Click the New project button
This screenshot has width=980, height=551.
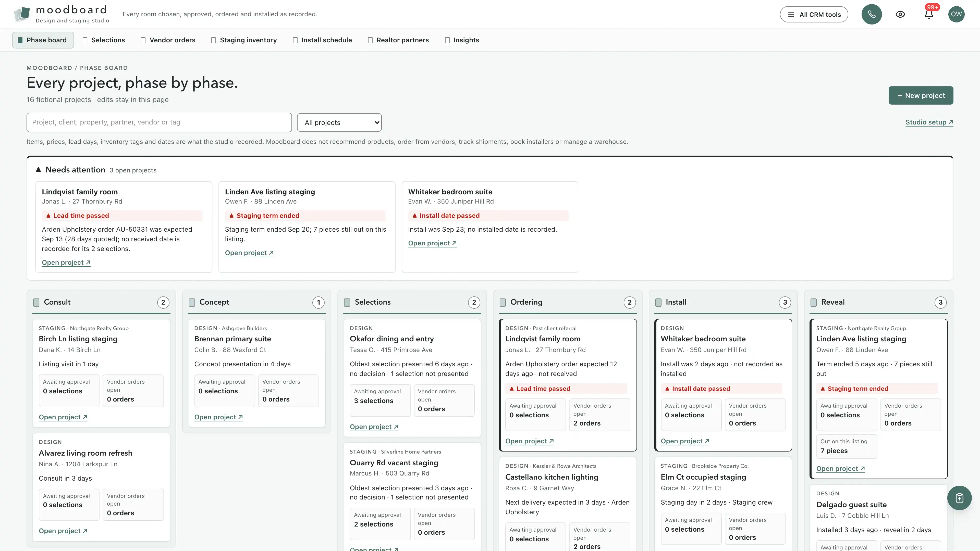pos(921,95)
